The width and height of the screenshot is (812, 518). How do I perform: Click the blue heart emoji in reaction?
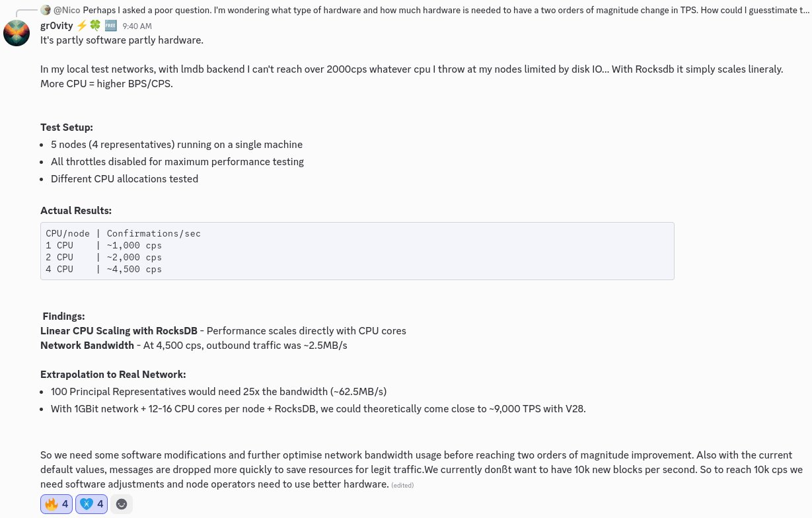(x=87, y=504)
